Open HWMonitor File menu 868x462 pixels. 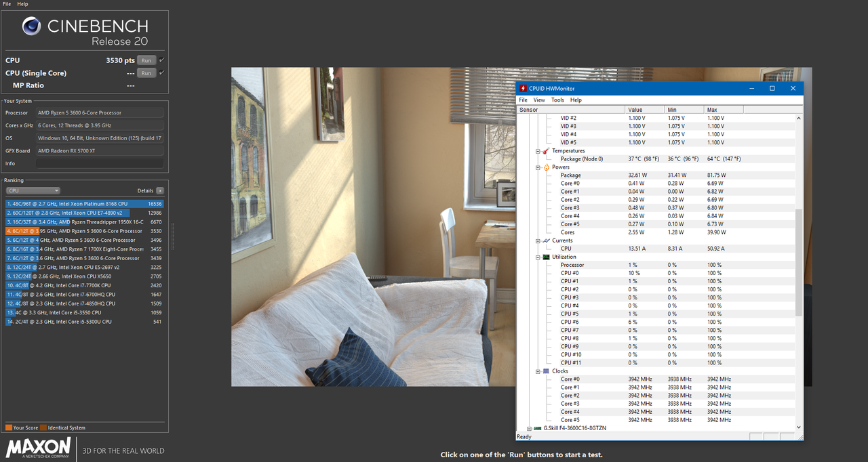pos(524,100)
